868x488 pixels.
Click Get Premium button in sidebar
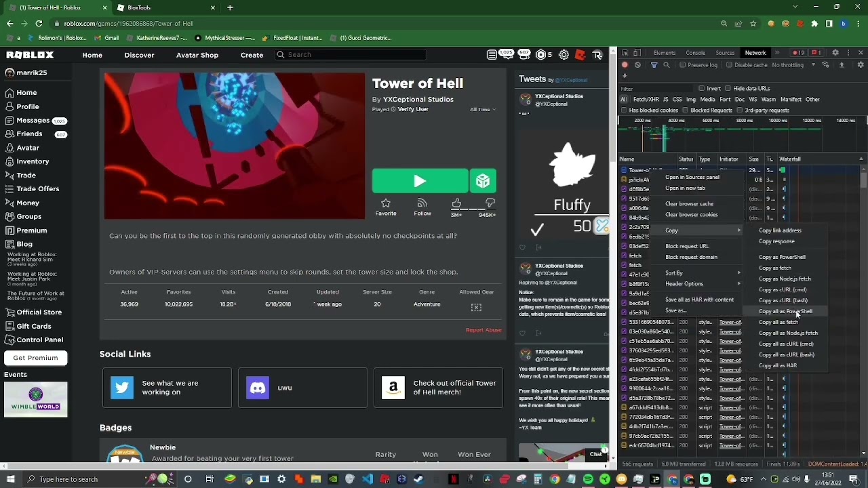(35, 358)
